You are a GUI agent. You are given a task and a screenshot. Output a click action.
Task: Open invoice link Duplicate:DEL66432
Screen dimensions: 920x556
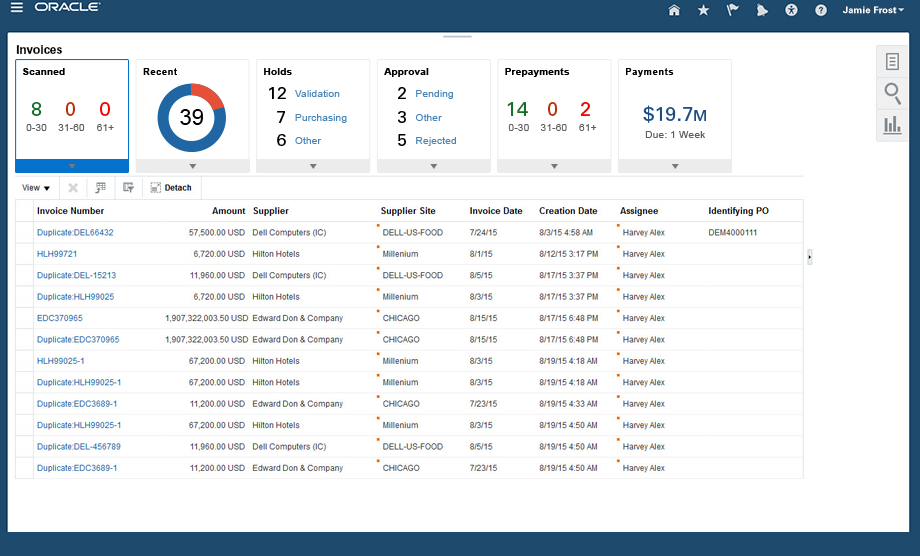(x=75, y=233)
